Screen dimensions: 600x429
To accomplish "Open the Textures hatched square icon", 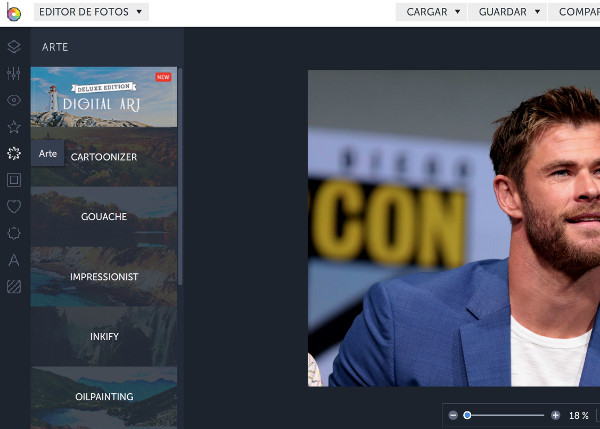I will click(14, 287).
